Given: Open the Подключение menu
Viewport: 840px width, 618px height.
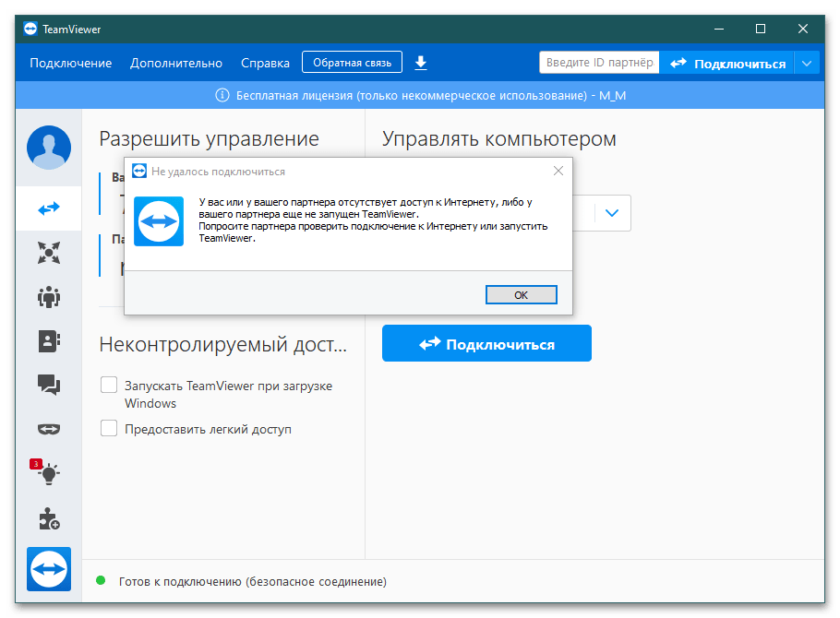Looking at the screenshot, I should (71, 64).
